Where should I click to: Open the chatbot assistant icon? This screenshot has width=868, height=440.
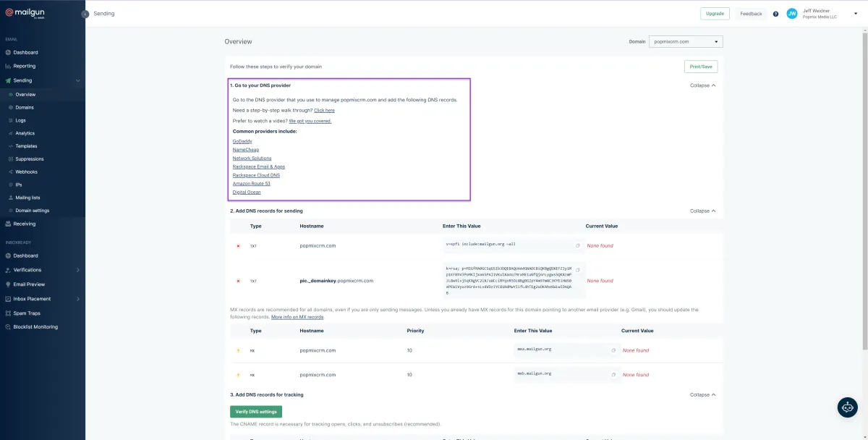(x=848, y=407)
